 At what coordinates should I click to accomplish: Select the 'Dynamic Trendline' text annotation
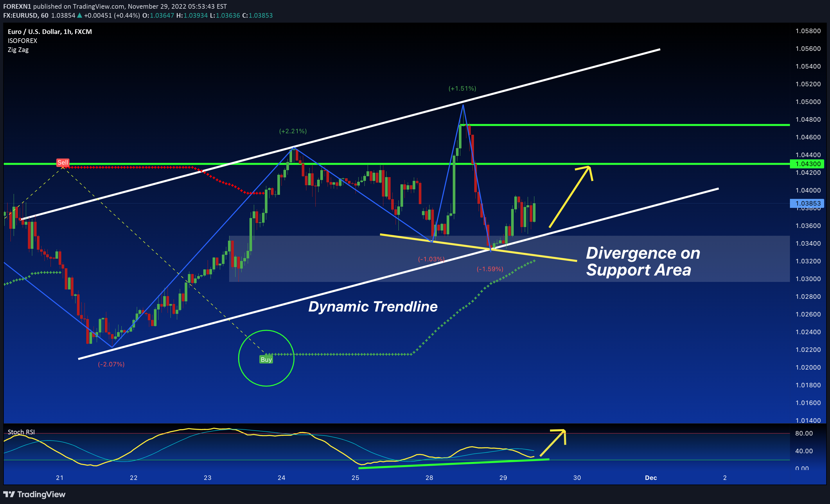click(373, 307)
